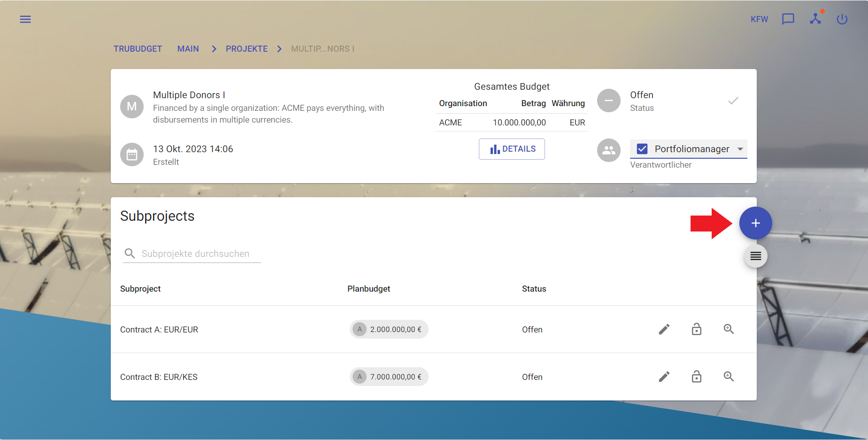Click the calendar created-date icon
This screenshot has height=440, width=868.
coord(132,154)
